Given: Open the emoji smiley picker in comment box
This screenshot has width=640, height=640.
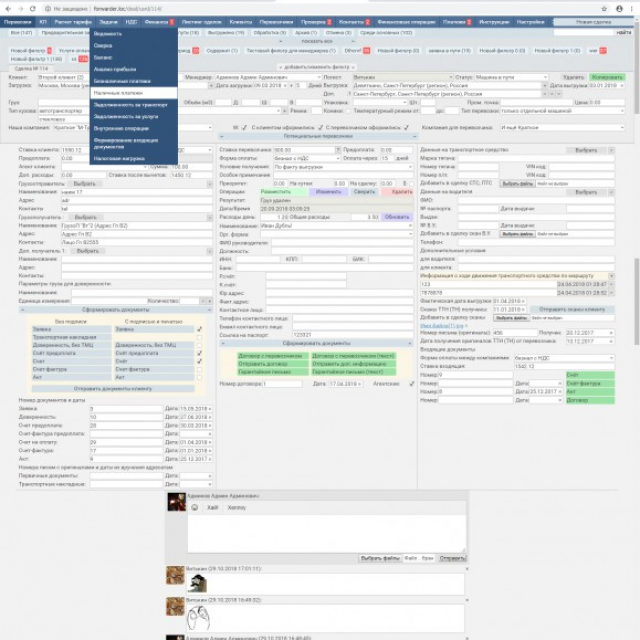Looking at the screenshot, I should [x=195, y=507].
